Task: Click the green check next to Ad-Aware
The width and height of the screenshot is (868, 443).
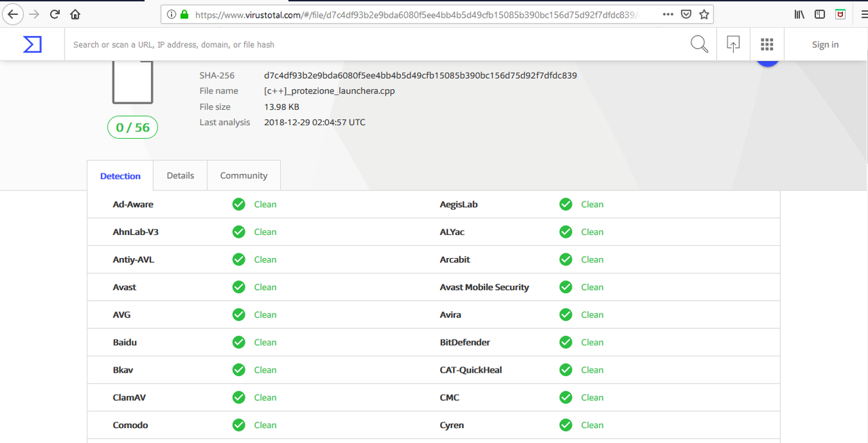Action: [x=239, y=204]
